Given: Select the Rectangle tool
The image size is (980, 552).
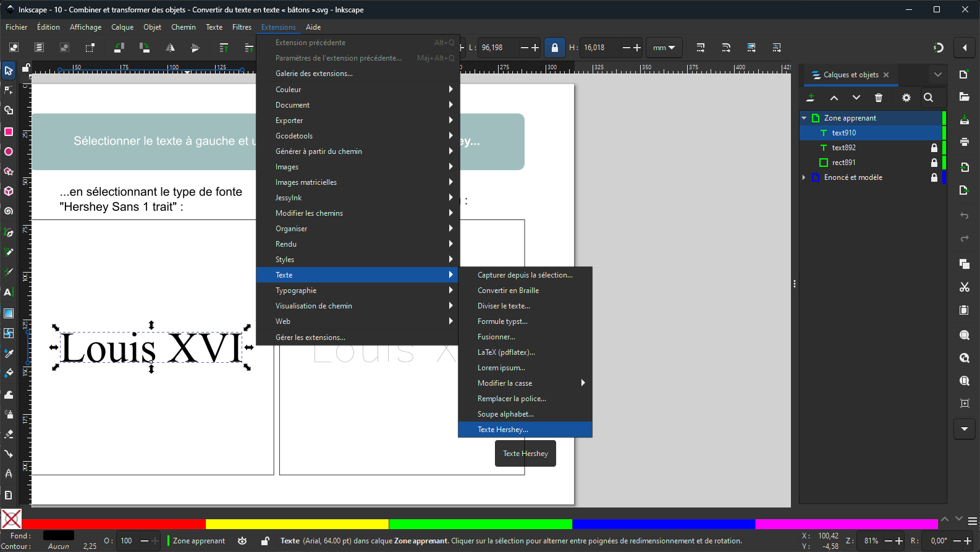Looking at the screenshot, I should tap(9, 132).
